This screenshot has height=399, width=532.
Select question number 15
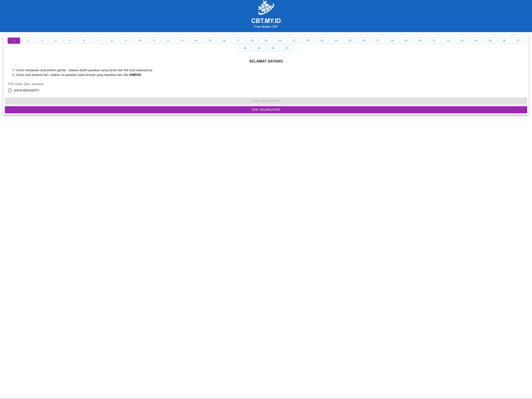coord(210,40)
